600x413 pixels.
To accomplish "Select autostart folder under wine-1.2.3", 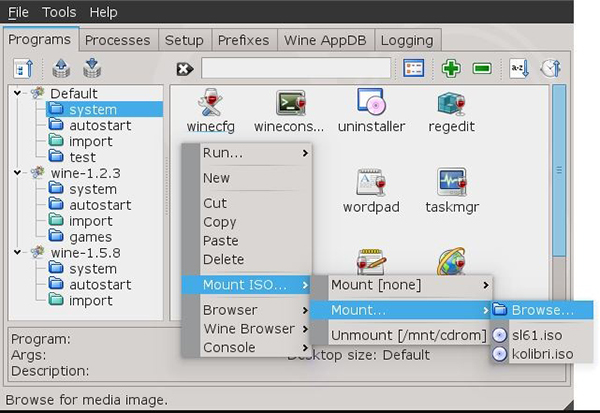I will pyautogui.click(x=90, y=205).
